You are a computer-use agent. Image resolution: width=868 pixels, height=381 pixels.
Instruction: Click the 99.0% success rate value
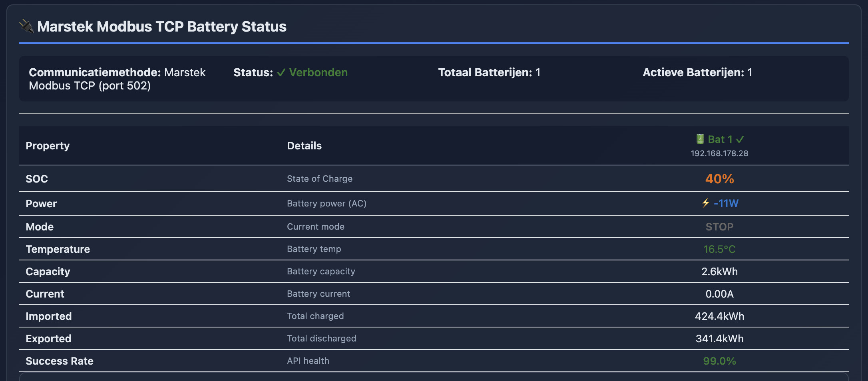pyautogui.click(x=719, y=361)
